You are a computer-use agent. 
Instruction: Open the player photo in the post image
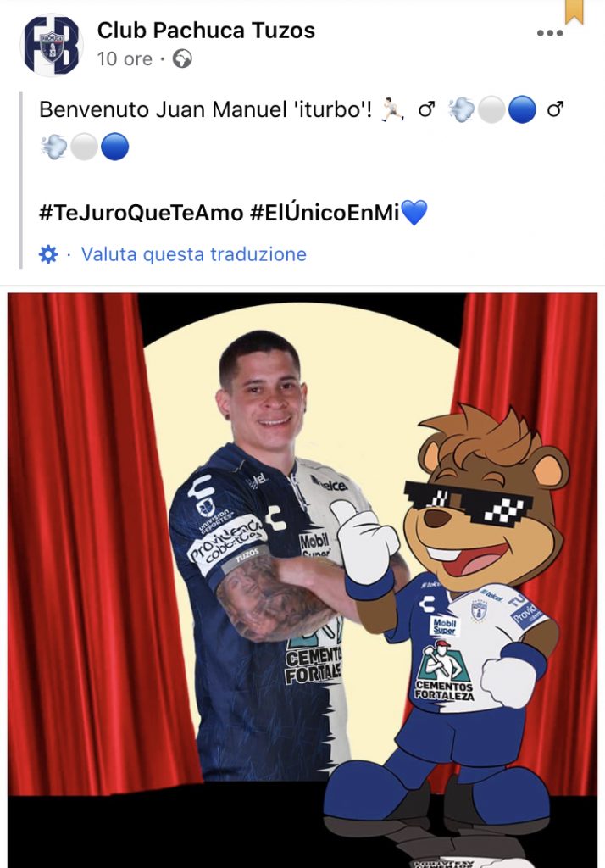coord(266,554)
